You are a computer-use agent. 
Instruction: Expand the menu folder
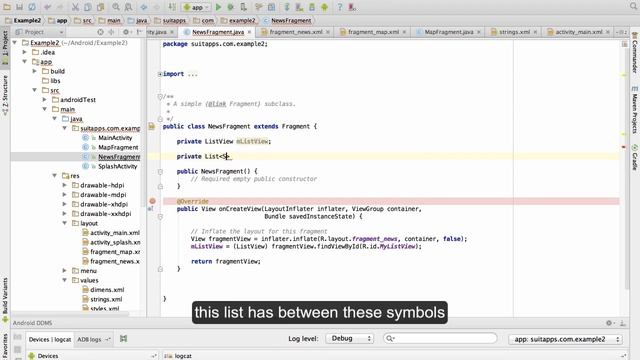[64, 270]
